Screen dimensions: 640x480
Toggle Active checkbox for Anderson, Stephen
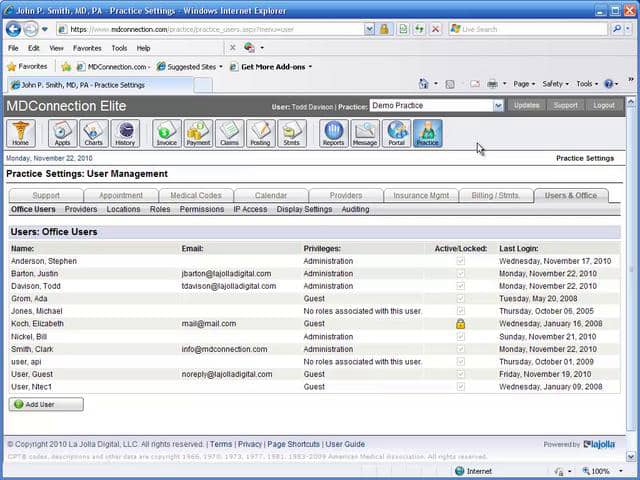click(460, 261)
